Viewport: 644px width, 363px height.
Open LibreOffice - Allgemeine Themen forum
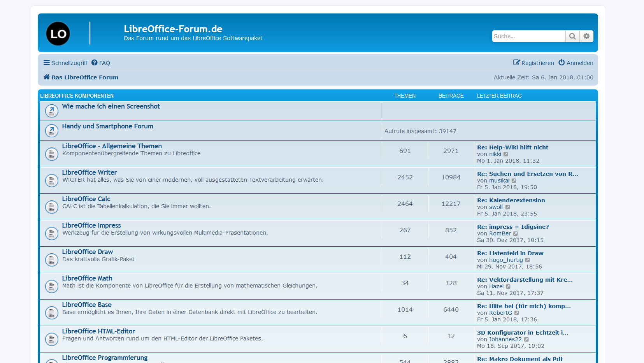click(x=112, y=146)
